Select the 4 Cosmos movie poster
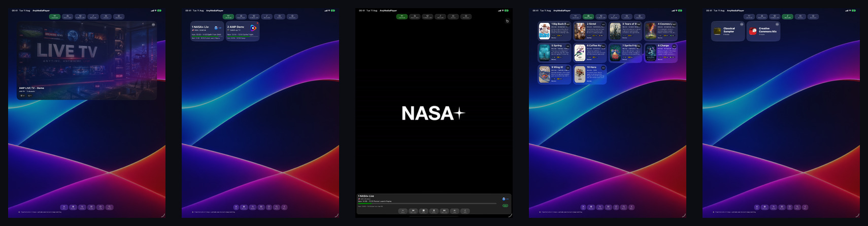The width and height of the screenshot is (868, 226). pyautogui.click(x=651, y=31)
